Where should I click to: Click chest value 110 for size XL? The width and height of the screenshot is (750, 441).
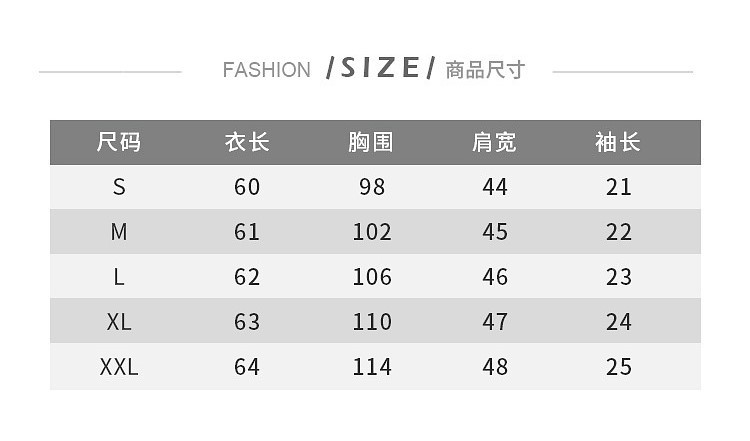pos(371,322)
